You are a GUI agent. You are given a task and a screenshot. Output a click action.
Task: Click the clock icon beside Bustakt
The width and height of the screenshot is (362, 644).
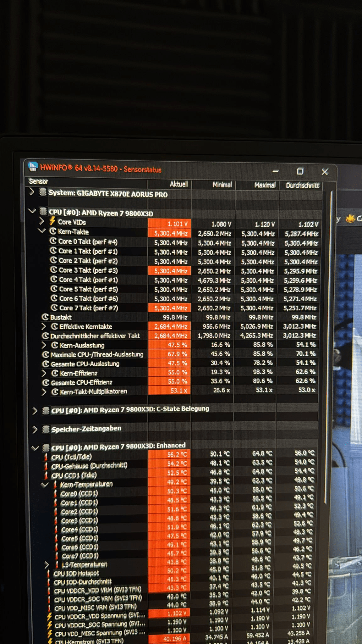point(45,317)
